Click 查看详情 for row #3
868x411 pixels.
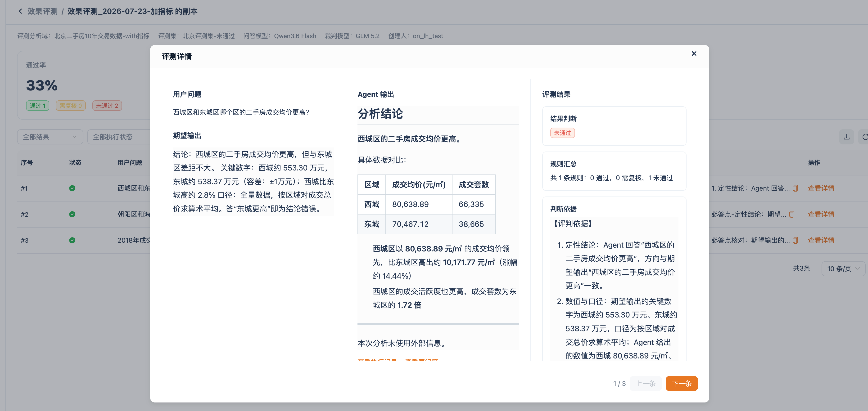[821, 240]
